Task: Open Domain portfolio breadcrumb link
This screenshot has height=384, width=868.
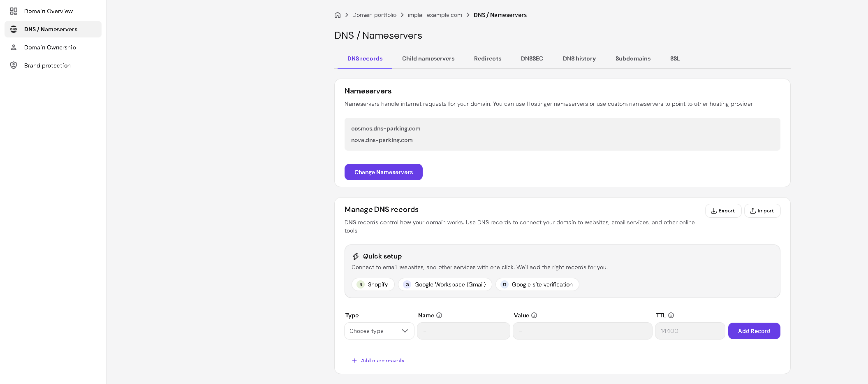Action: 374,15
